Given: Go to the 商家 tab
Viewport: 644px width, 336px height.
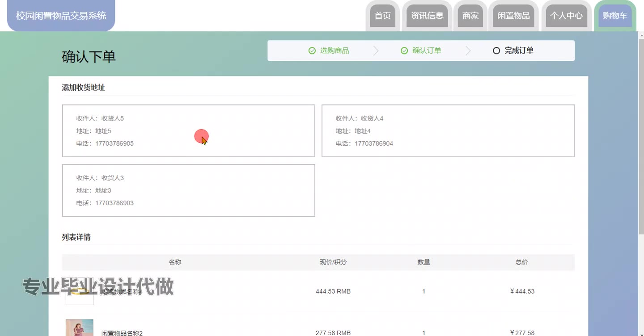Looking at the screenshot, I should (x=470, y=16).
